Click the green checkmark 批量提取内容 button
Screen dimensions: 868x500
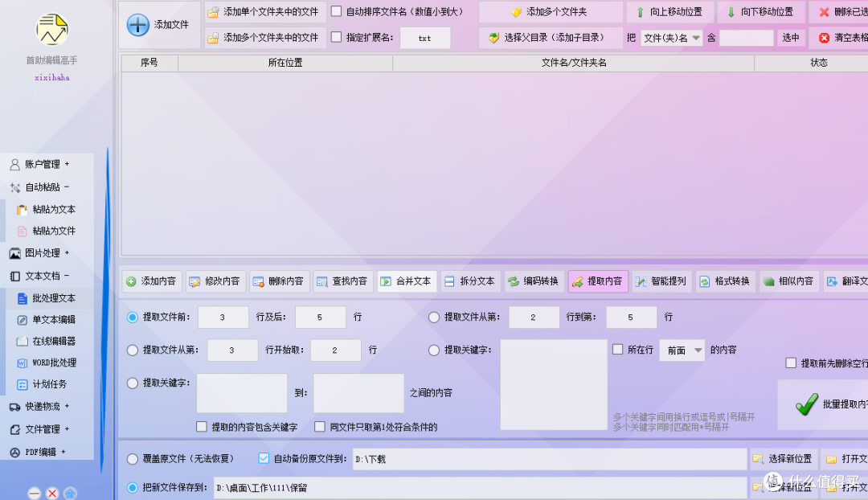coord(823,405)
